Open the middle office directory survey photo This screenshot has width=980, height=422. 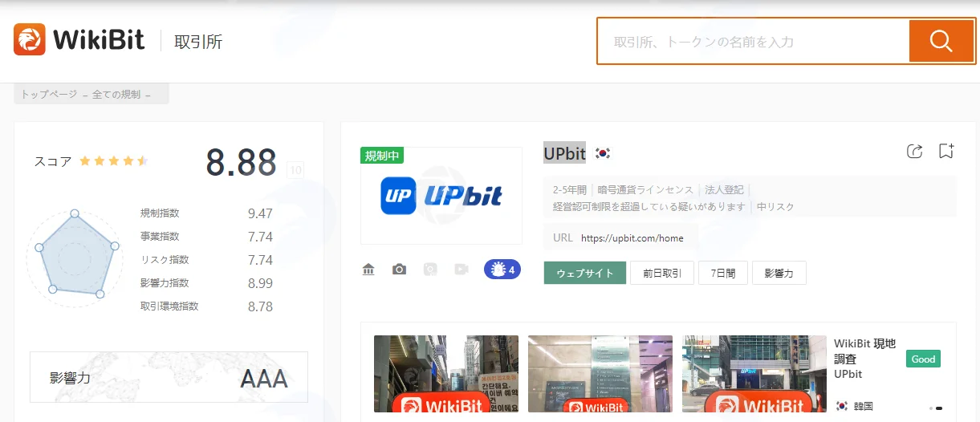point(600,374)
